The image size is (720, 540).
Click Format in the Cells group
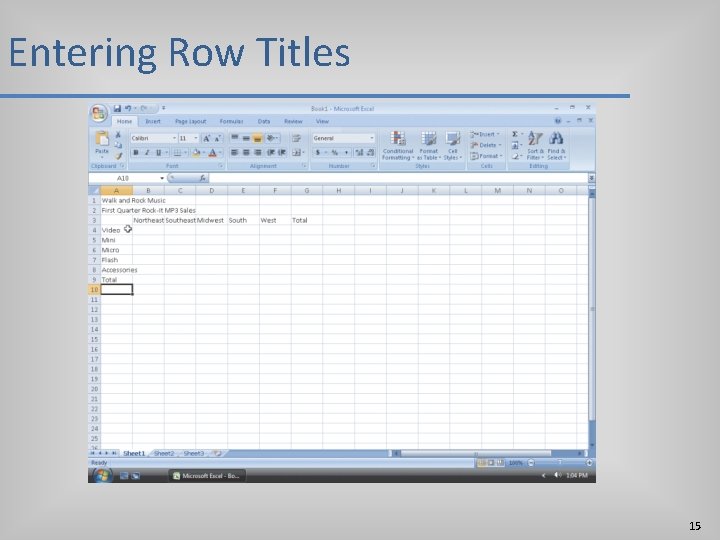[x=486, y=156]
